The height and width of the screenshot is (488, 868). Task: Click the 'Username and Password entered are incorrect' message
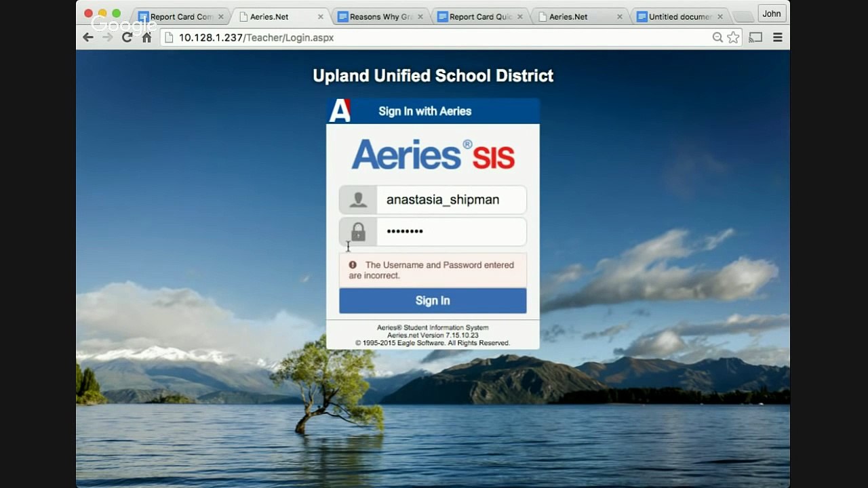(x=431, y=270)
